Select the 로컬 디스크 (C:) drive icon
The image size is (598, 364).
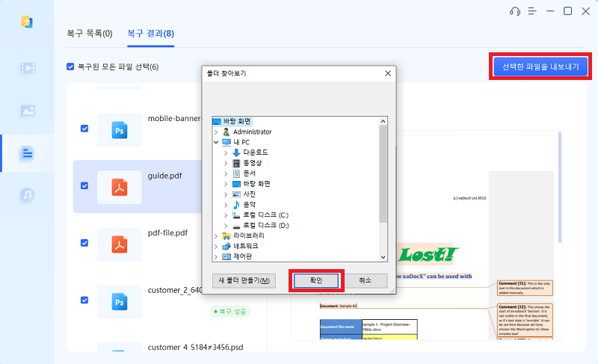point(236,215)
